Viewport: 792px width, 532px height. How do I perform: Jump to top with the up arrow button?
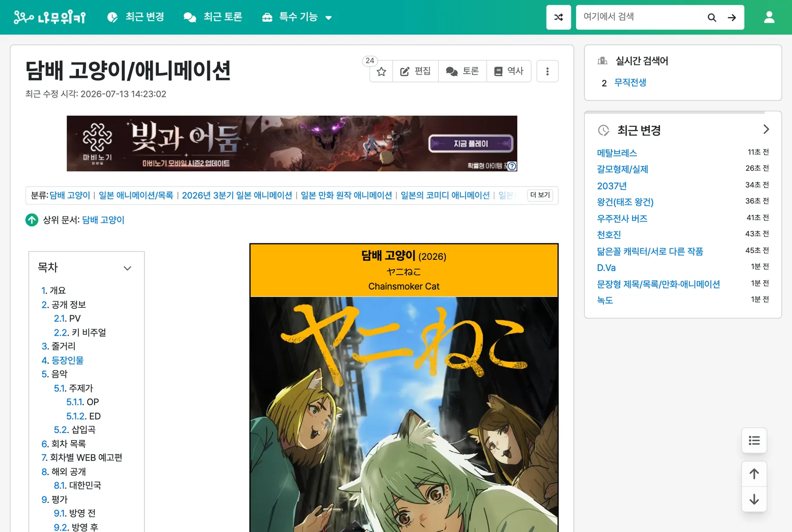[754, 474]
